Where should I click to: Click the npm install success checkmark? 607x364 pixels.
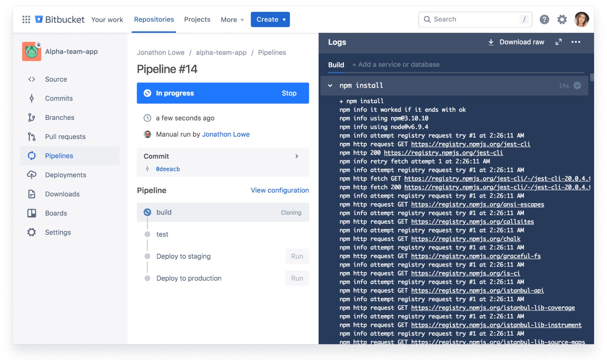click(x=577, y=86)
